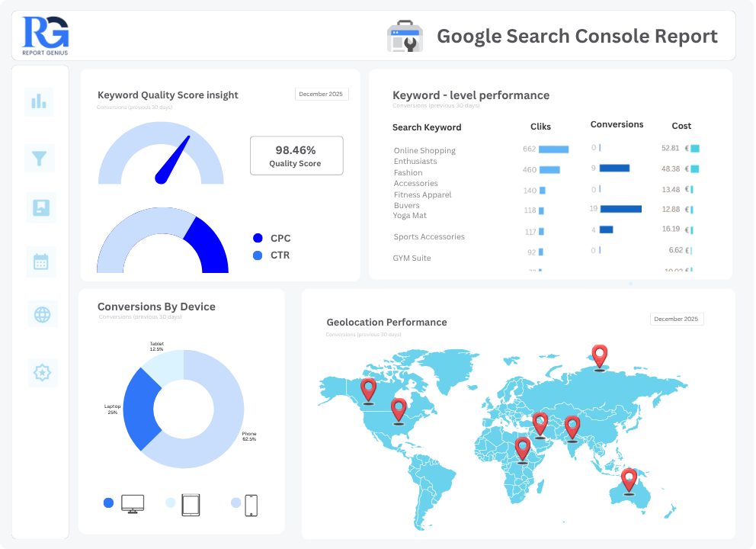
Task: Click the map pin over Canada
Action: (368, 391)
